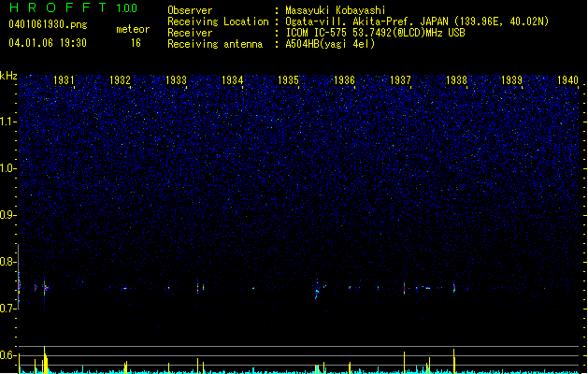588x374 pixels.
Task: Click the yellow 'meteor' label
Action: coord(133,29)
